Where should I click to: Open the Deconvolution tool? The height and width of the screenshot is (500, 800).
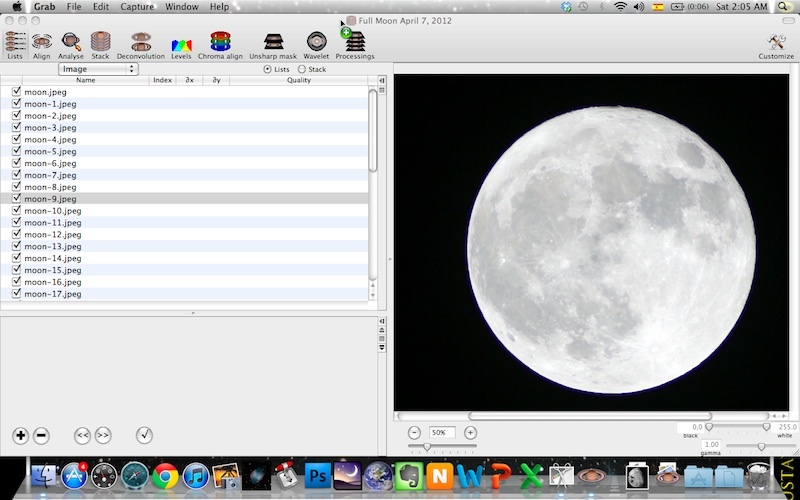coord(140,42)
